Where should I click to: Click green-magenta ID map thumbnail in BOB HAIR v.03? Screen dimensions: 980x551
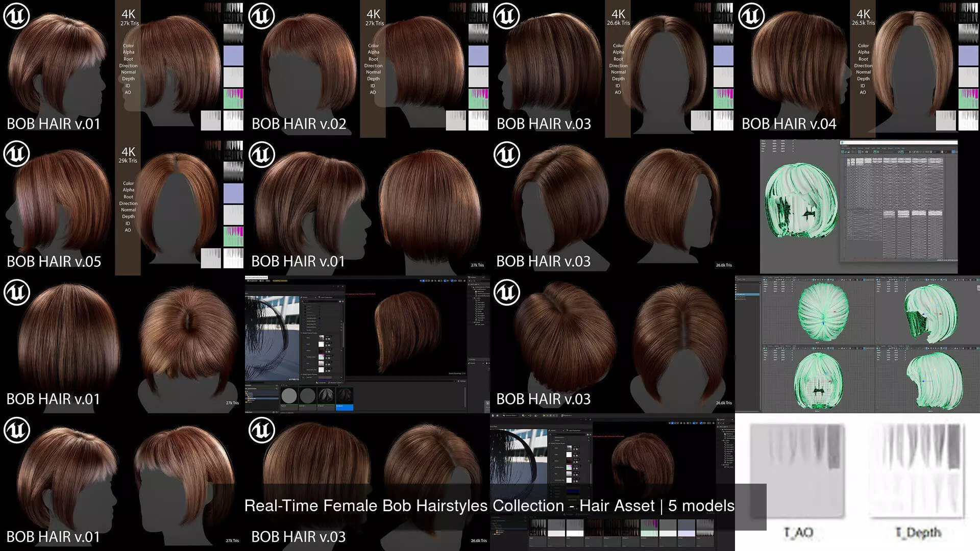pyautogui.click(x=723, y=98)
